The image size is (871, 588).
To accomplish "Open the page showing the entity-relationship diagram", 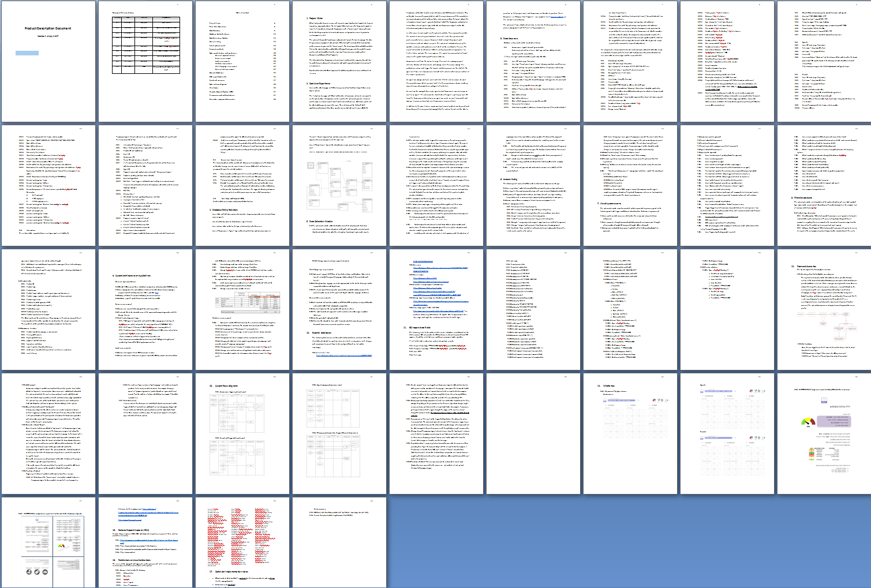I will pos(339,185).
